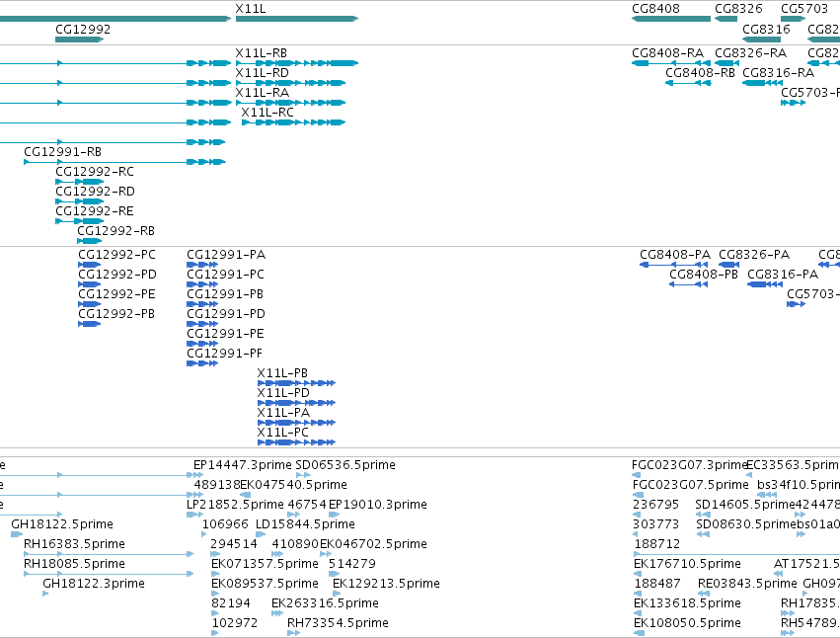Click the CG8326 gene label
This screenshot has height=638, width=840.
(738, 9)
